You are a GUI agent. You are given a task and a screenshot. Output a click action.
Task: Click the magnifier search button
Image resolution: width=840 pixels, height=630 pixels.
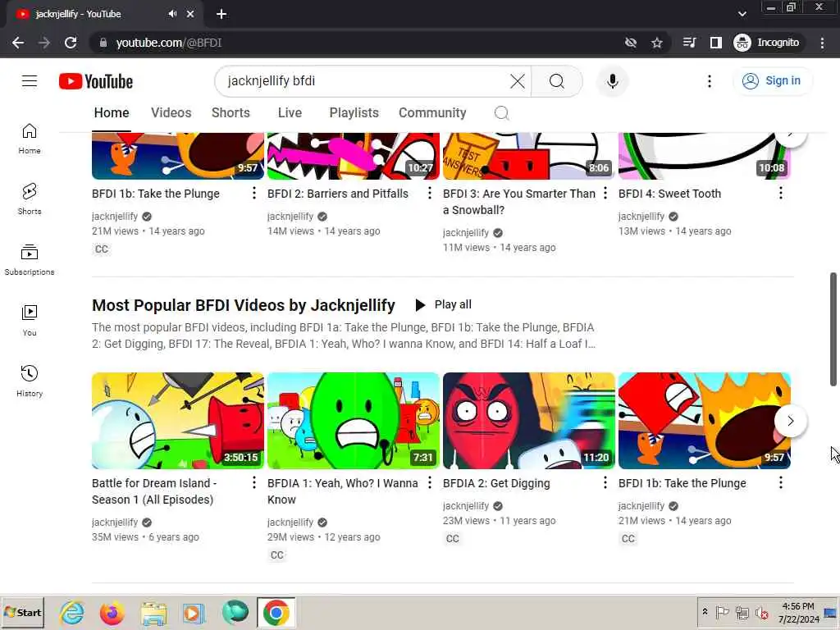[x=557, y=81]
